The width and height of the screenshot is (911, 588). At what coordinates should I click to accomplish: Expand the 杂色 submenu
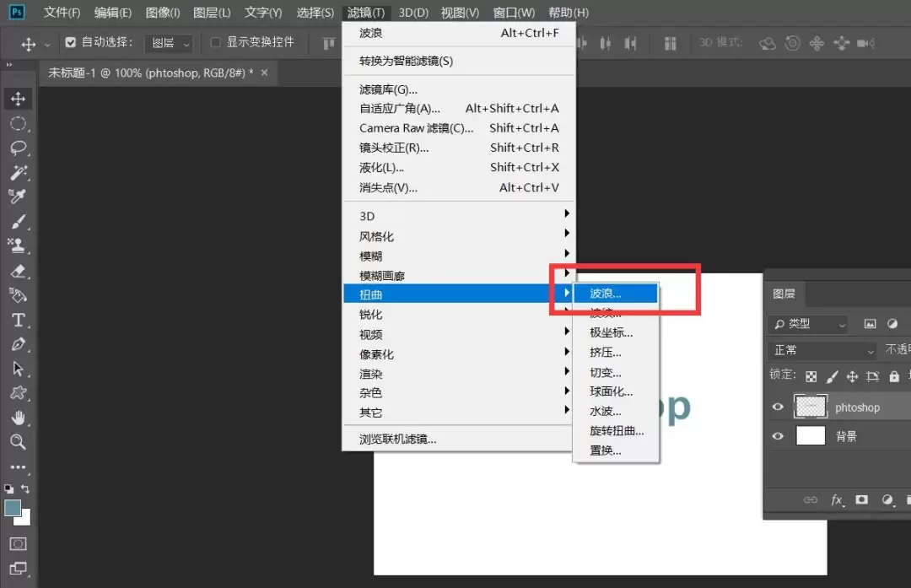pyautogui.click(x=458, y=393)
